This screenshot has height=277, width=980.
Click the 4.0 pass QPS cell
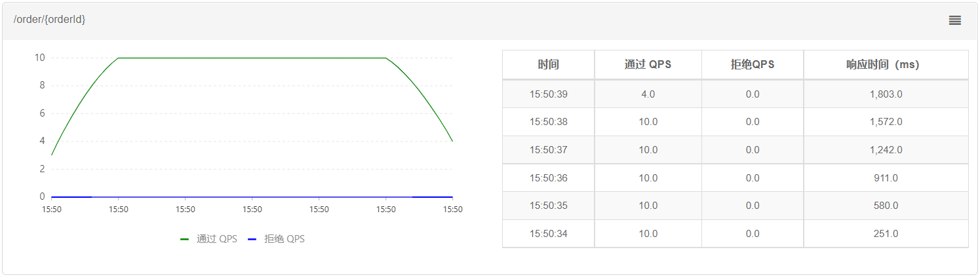648,94
